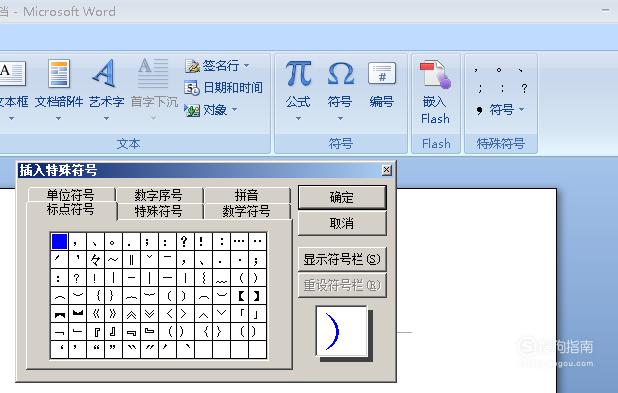The height and width of the screenshot is (393, 618).
Task: Pick the 々 iteration mark in symbol grid
Action: (95, 259)
